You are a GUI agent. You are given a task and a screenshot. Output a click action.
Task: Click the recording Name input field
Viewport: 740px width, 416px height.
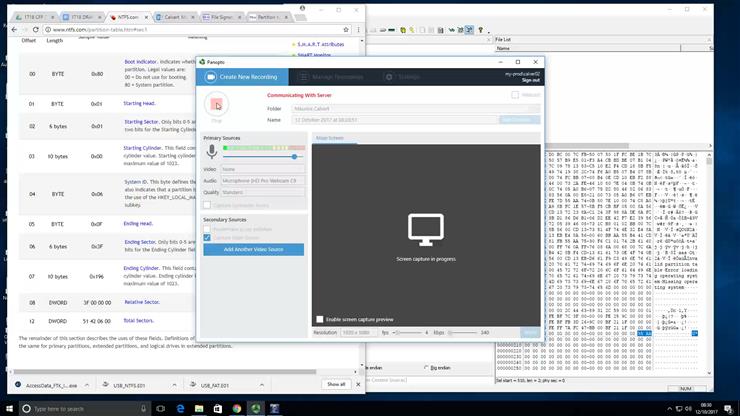(x=395, y=120)
